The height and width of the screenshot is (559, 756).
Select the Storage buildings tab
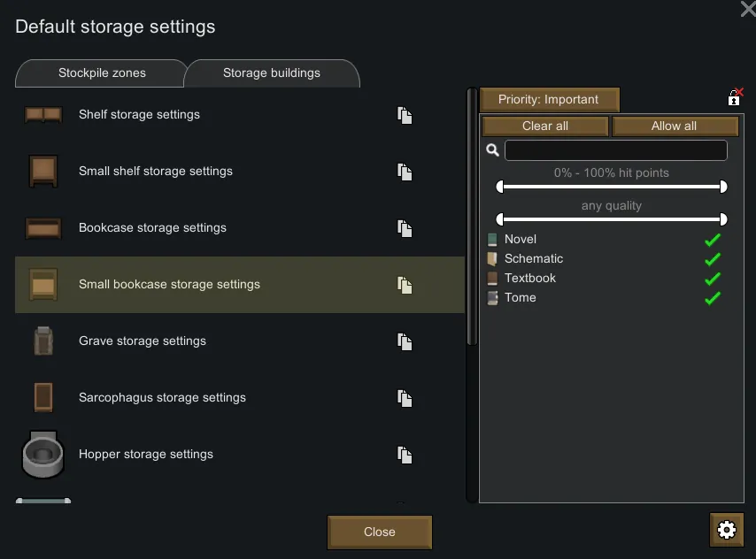tap(271, 73)
